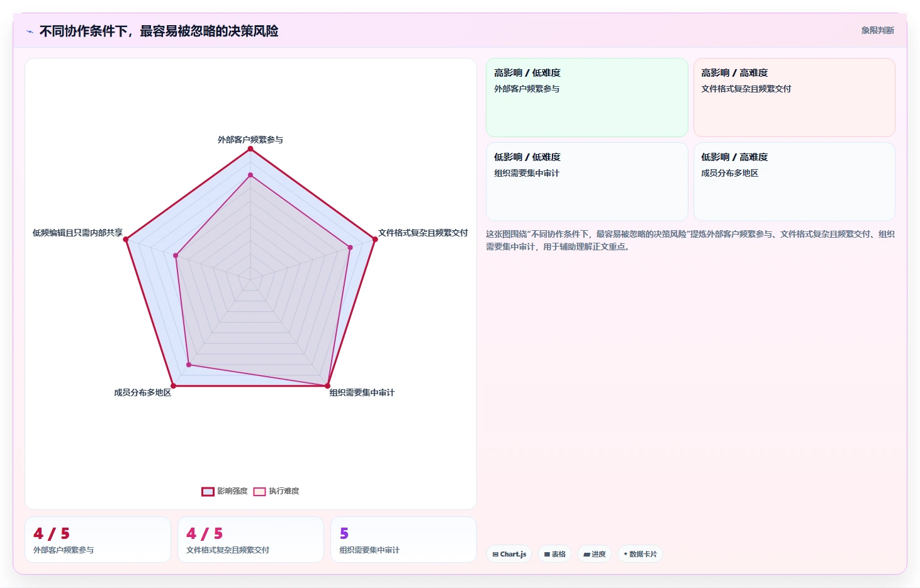Open the 高影响 / 低难度 quadrant card
The height and width of the screenshot is (588, 920).
pos(586,97)
